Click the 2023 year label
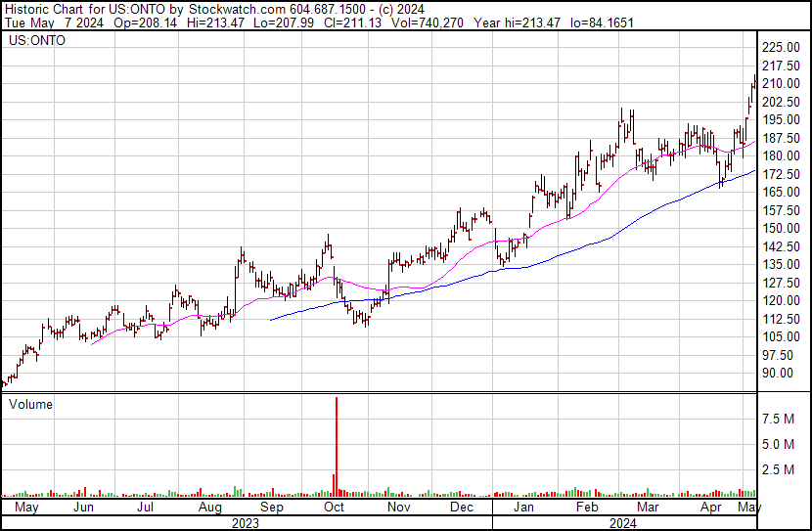This screenshot has width=812, height=531. coord(246,522)
